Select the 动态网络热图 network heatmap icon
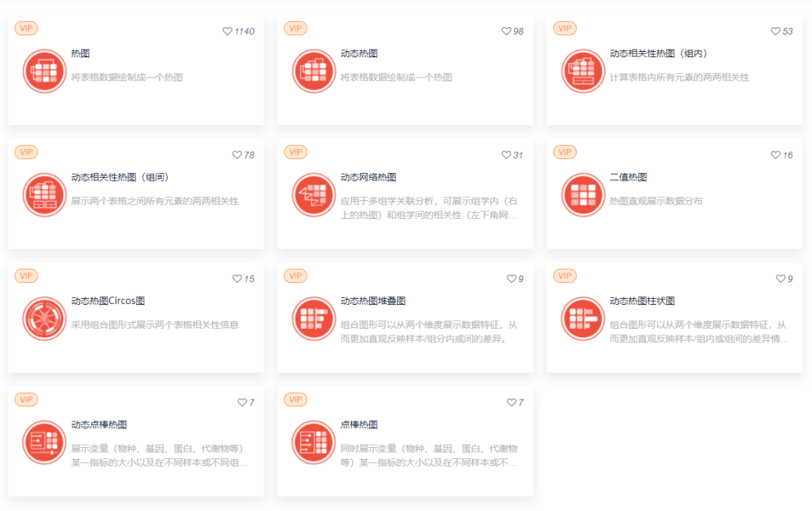Viewport: 812px width, 511px height. pyautogui.click(x=313, y=194)
